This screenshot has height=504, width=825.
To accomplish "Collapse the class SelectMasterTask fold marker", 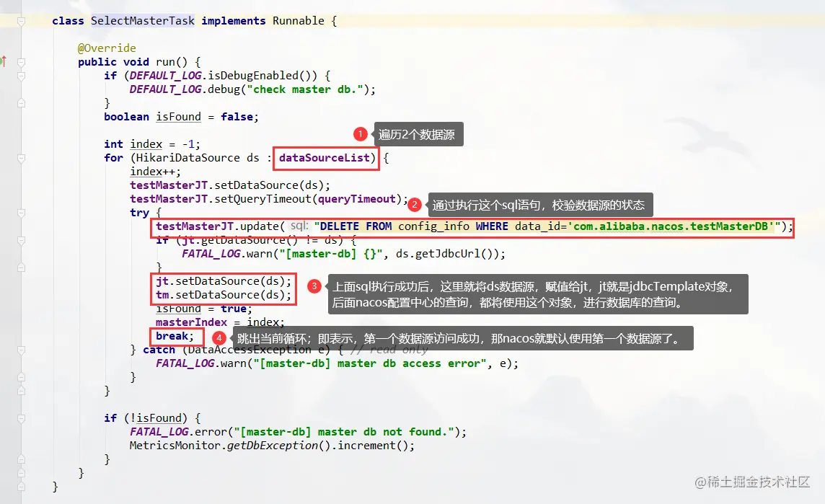I will (21, 21).
